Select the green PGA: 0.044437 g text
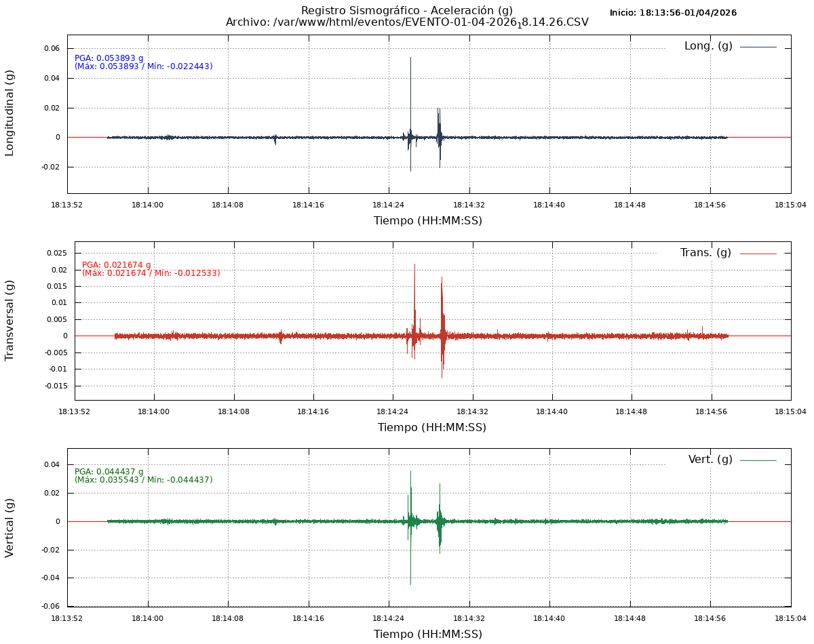The image size is (814, 644). [109, 472]
